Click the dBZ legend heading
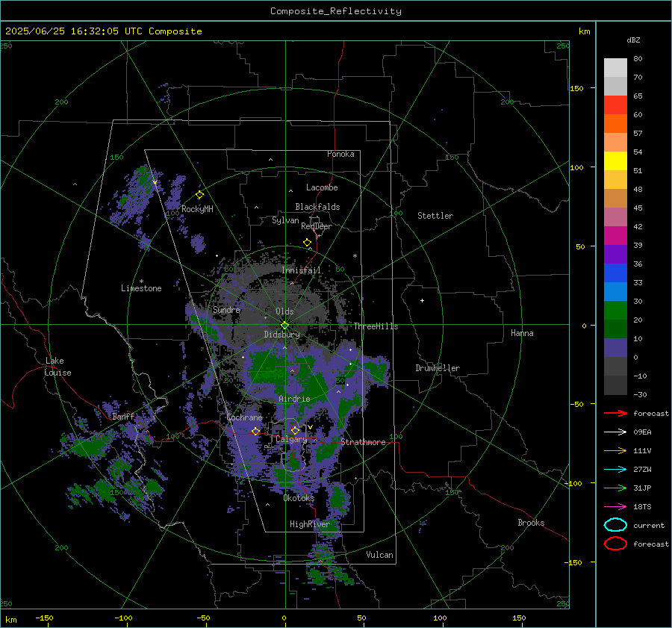The width and height of the screenshot is (672, 628). [x=633, y=40]
